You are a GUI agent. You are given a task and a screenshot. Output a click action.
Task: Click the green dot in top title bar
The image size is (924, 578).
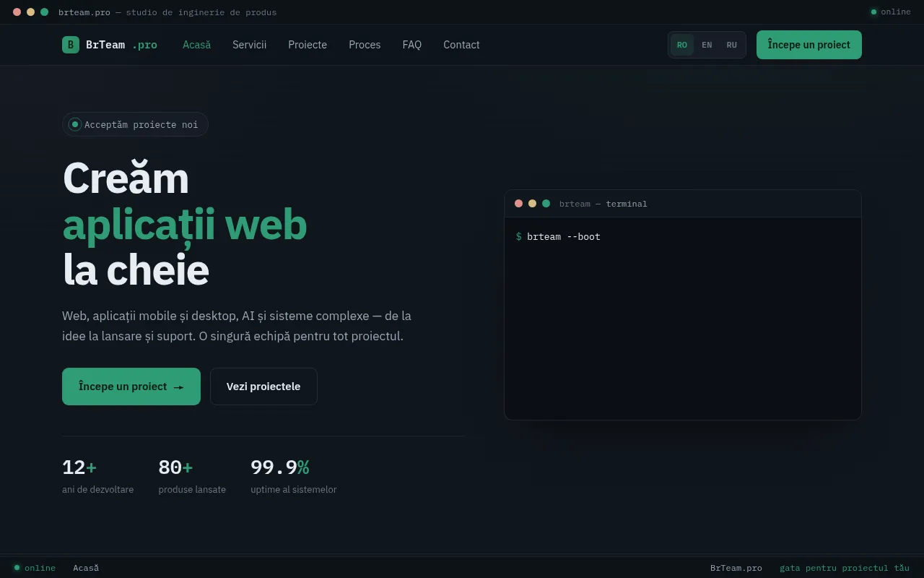pos(44,12)
